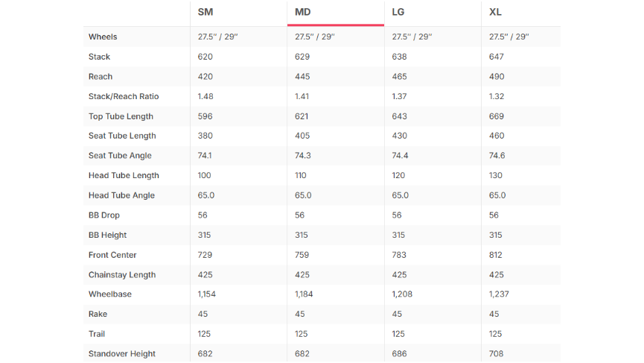Click the Stack/Reach Ratio label
This screenshot has width=644, height=363.
tap(124, 96)
